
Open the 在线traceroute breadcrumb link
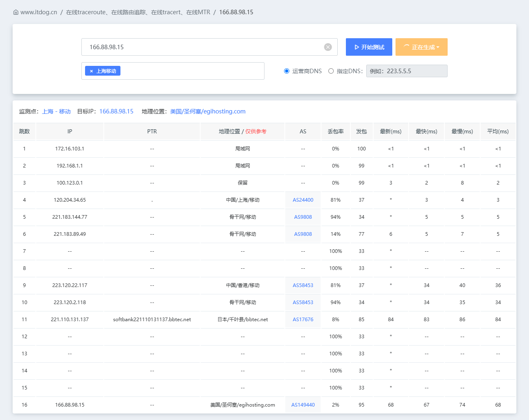pyautogui.click(x=138, y=12)
